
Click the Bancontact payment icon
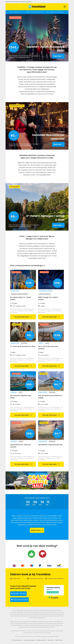point(59,565)
